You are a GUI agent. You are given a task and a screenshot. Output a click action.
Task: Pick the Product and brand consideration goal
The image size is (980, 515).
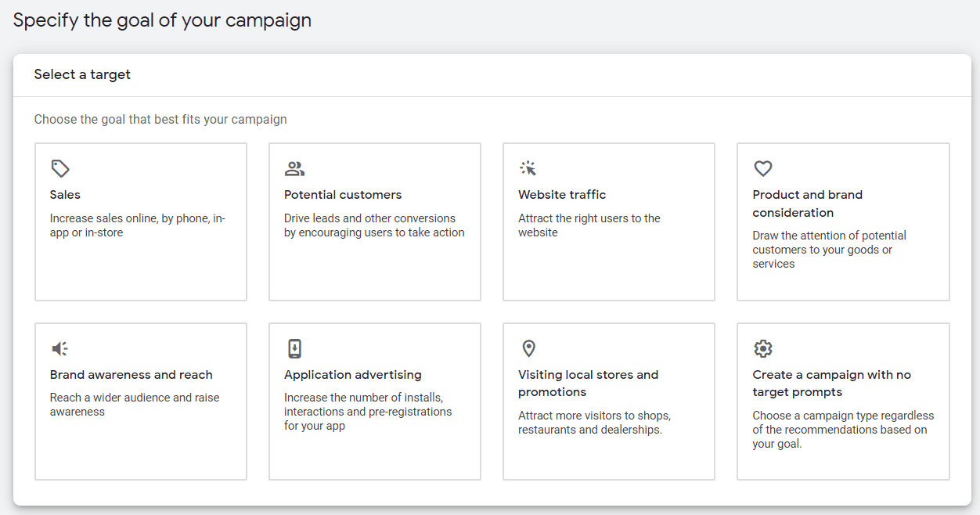point(842,221)
